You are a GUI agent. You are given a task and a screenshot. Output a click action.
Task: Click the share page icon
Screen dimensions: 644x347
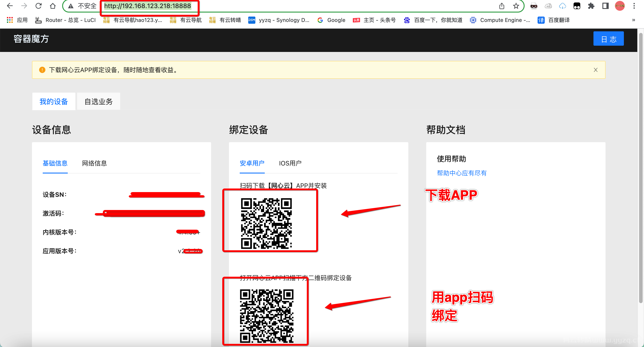[x=502, y=6]
